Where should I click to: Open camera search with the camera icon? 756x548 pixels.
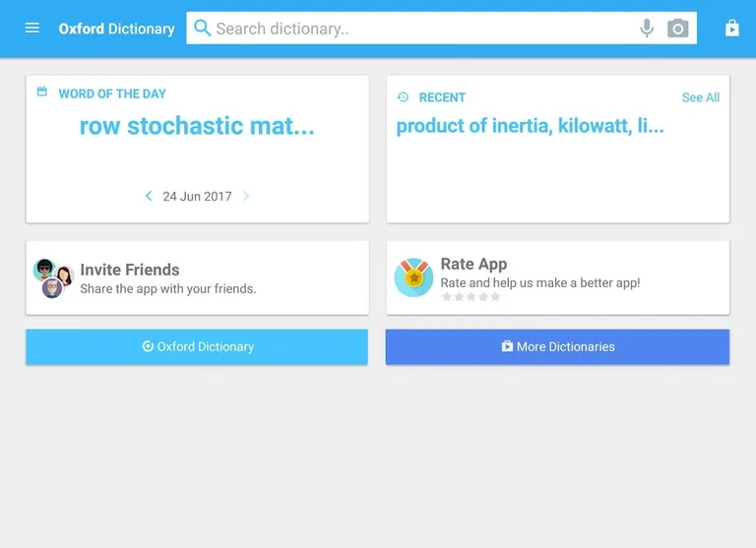678,29
